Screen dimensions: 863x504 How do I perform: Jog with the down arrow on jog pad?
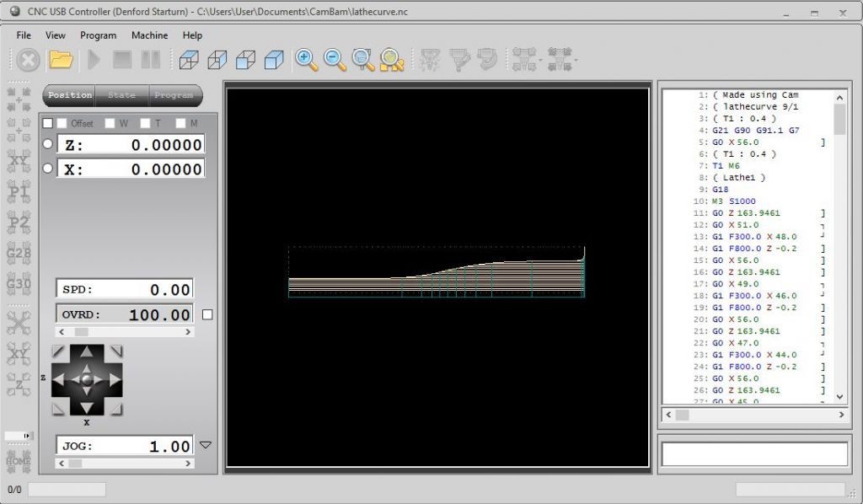pos(87,408)
